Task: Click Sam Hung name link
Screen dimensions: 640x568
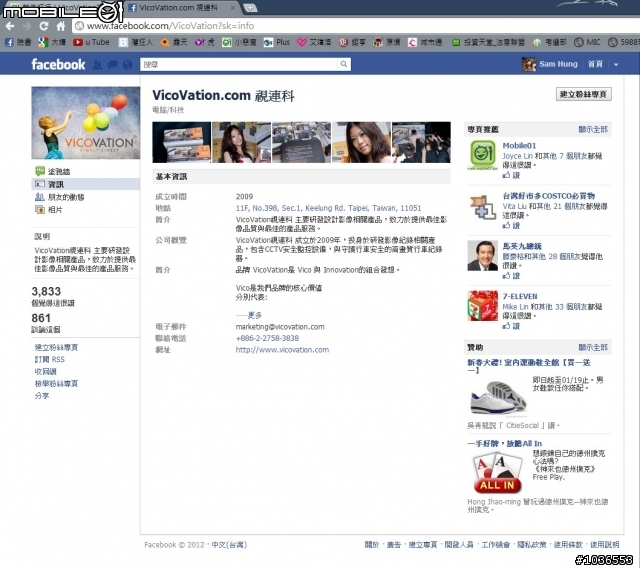Action: click(558, 64)
